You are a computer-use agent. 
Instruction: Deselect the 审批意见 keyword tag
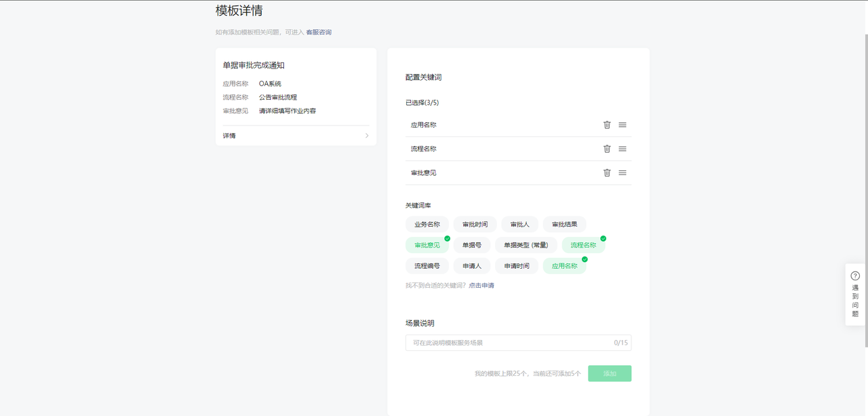click(x=427, y=245)
